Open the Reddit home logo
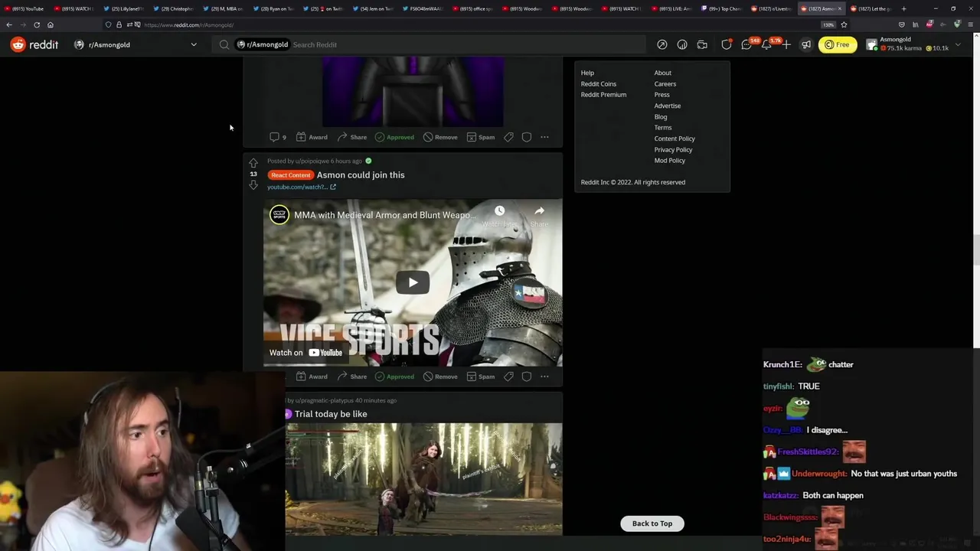980x551 pixels. (x=34, y=44)
